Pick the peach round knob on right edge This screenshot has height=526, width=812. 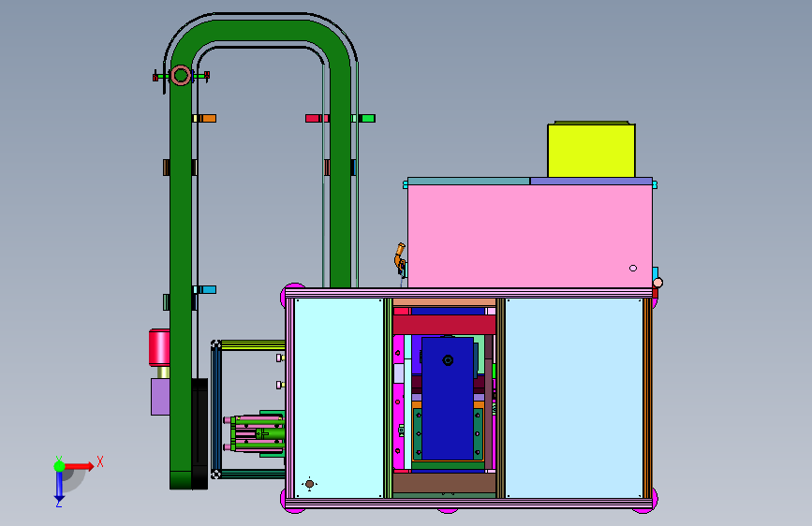pos(657,283)
